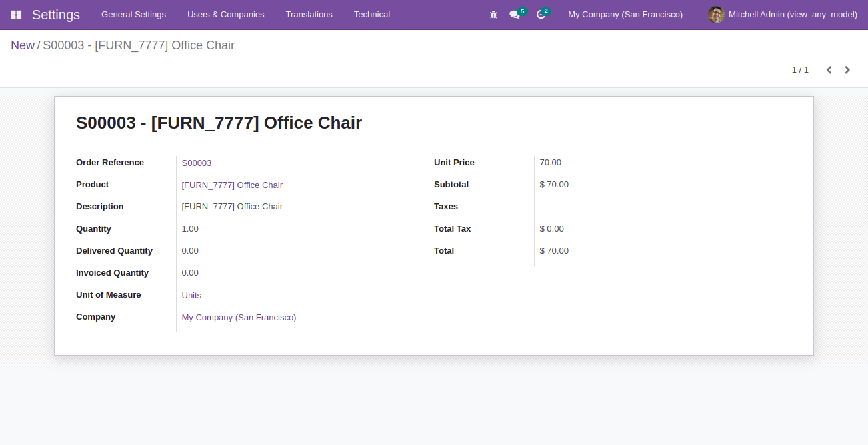Screen dimensions: 868x445
Task: Open Mitchell Admin user menu
Action: coord(783,15)
